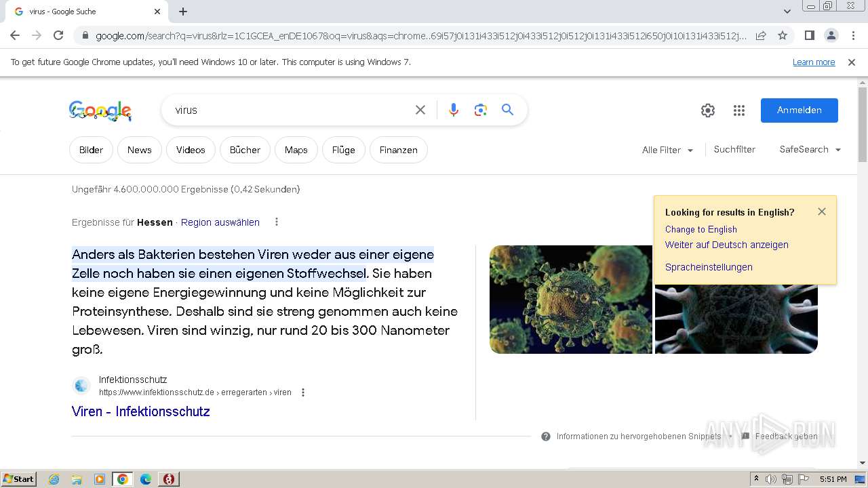The width and height of the screenshot is (868, 488).
Task: Open options for the Infektionsschutz result
Action: click(303, 392)
